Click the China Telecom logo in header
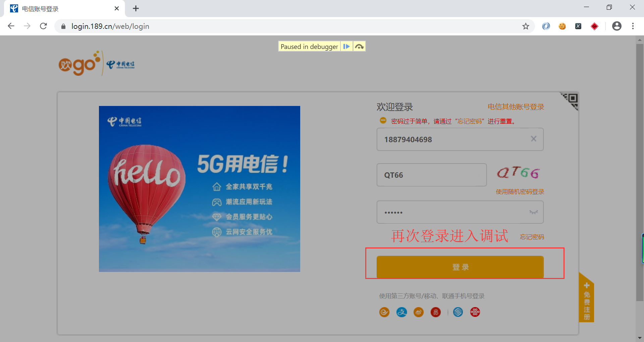Viewport: 644px width, 342px height. pyautogui.click(x=120, y=64)
